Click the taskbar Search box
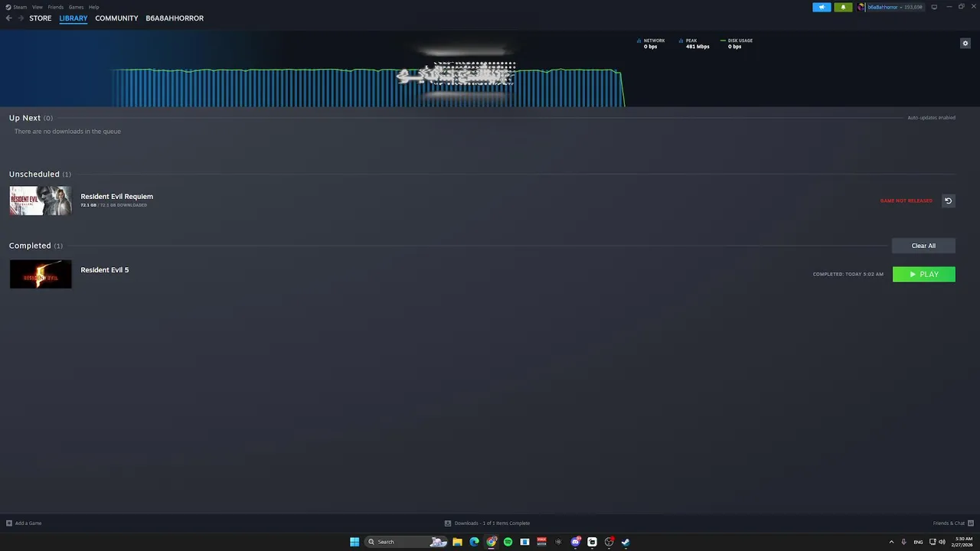This screenshot has width=980, height=551. [x=406, y=542]
